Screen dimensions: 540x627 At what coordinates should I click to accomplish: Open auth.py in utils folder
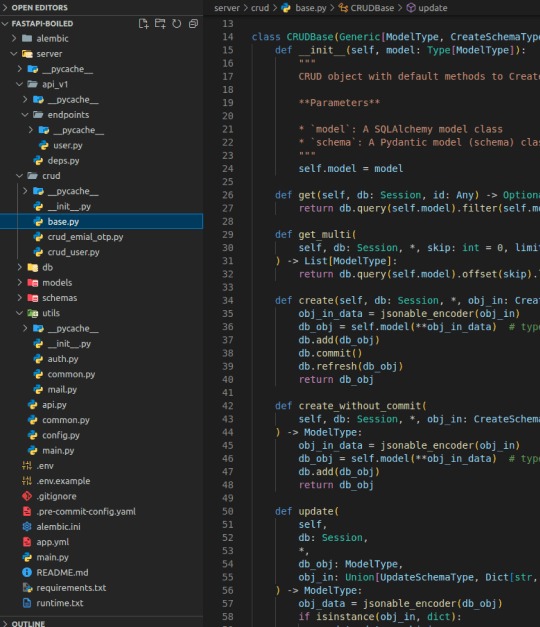coord(63,359)
